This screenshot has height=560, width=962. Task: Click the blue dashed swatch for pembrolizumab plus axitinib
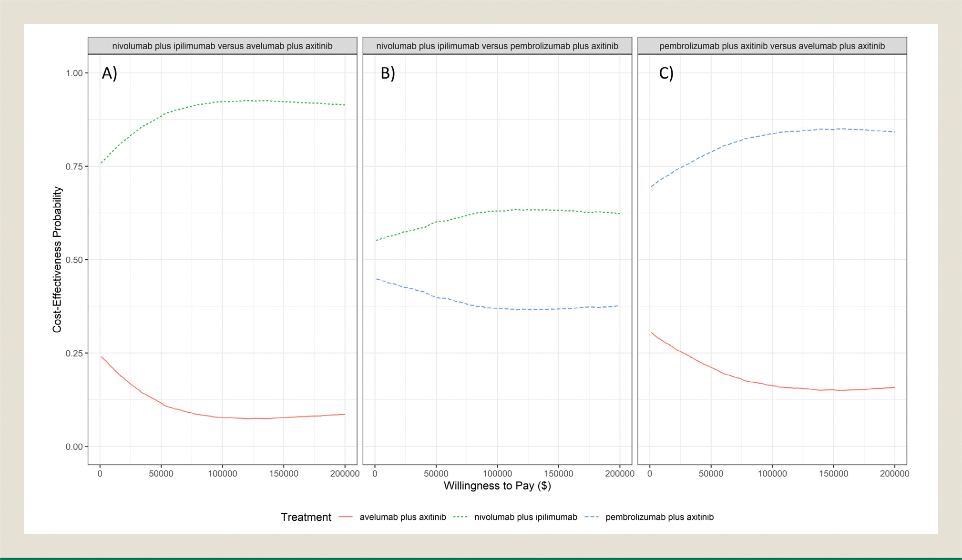click(592, 517)
